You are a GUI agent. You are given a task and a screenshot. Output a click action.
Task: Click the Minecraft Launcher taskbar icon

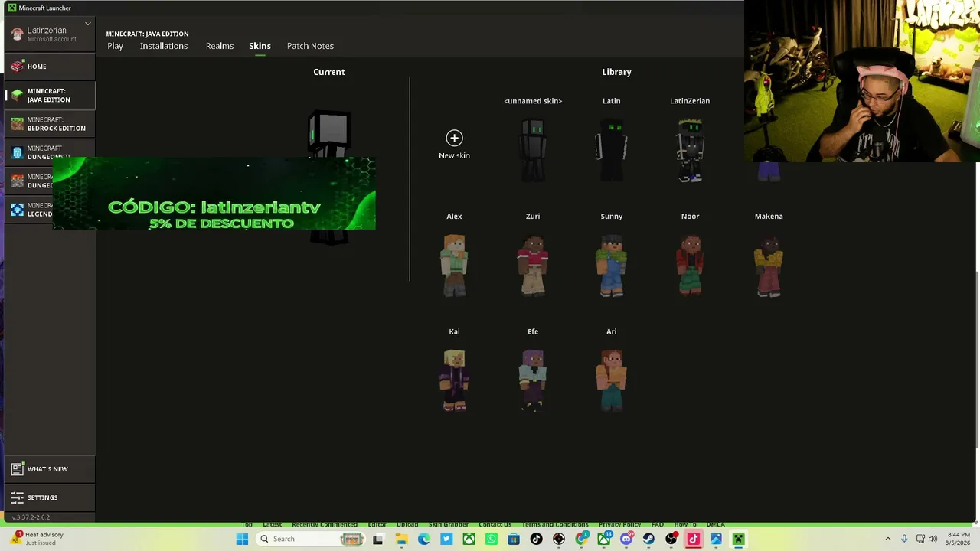[738, 539]
